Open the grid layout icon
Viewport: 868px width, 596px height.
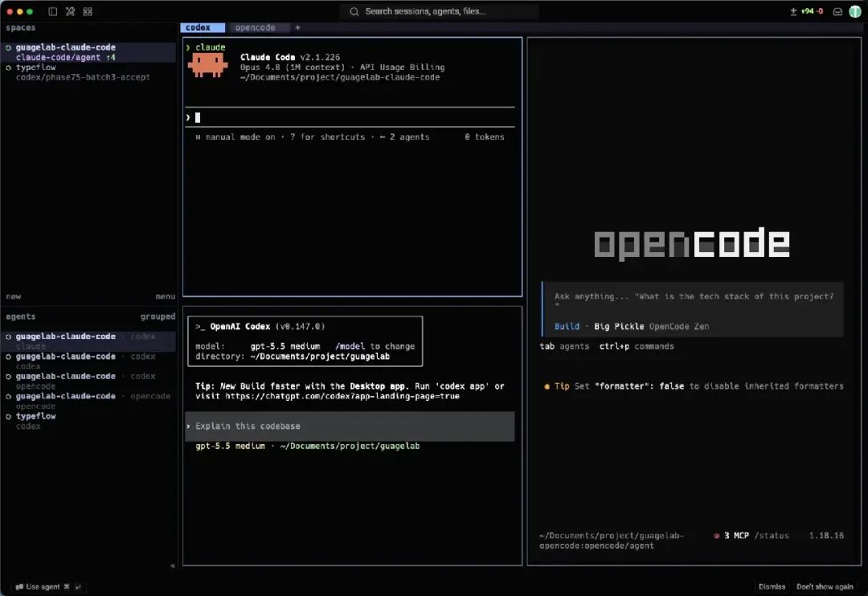tap(88, 11)
